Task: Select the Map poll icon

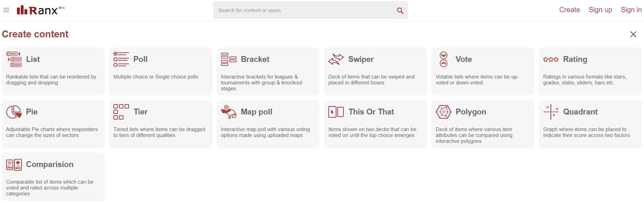Action: point(229,112)
